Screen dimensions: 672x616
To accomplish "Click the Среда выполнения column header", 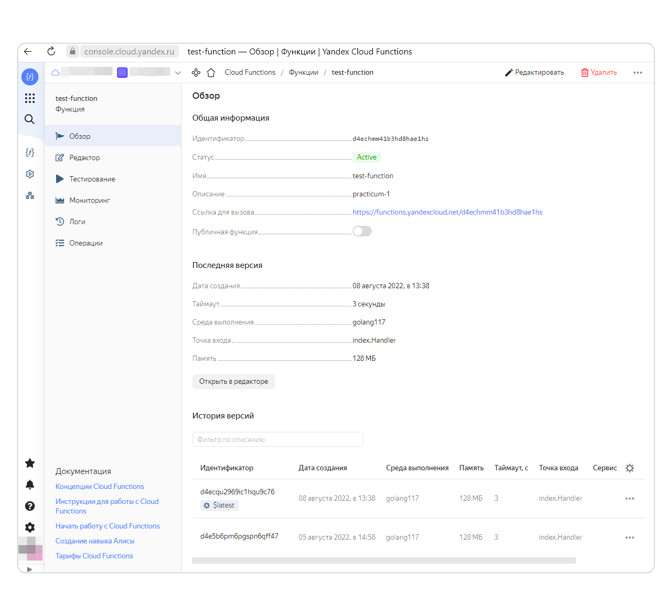I will 417,468.
